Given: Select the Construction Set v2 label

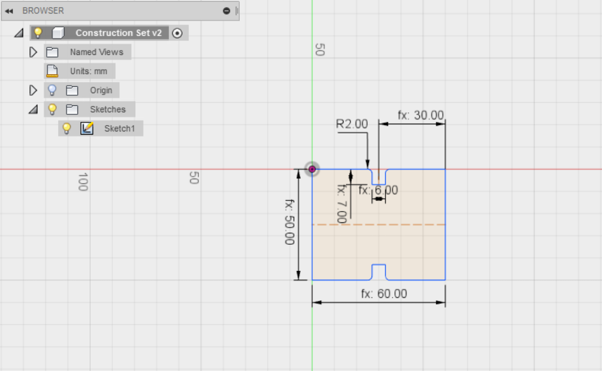Looking at the screenshot, I should 119,33.
